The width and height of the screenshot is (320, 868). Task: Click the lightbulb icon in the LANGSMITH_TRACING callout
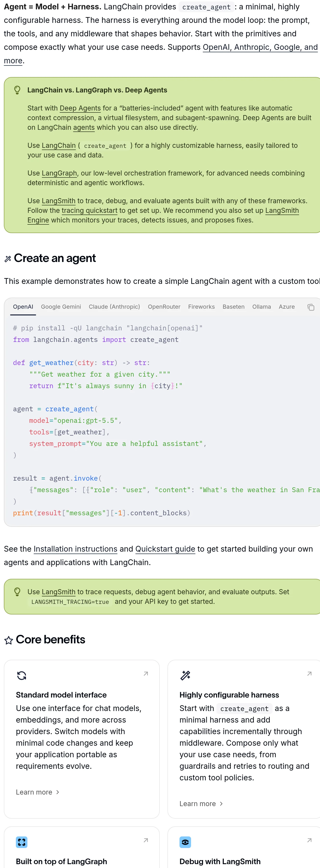(17, 592)
